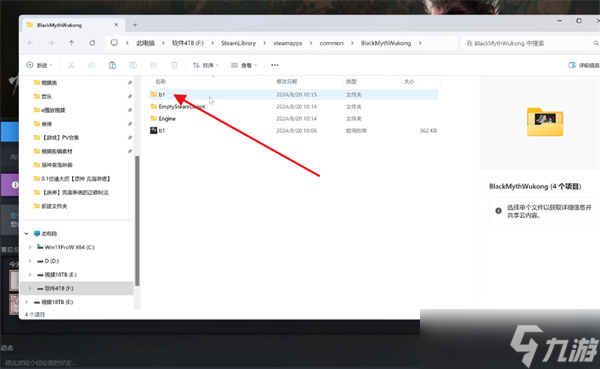The height and width of the screenshot is (369, 600).
Task: Sort by the 大小 column header
Action: [409, 82]
